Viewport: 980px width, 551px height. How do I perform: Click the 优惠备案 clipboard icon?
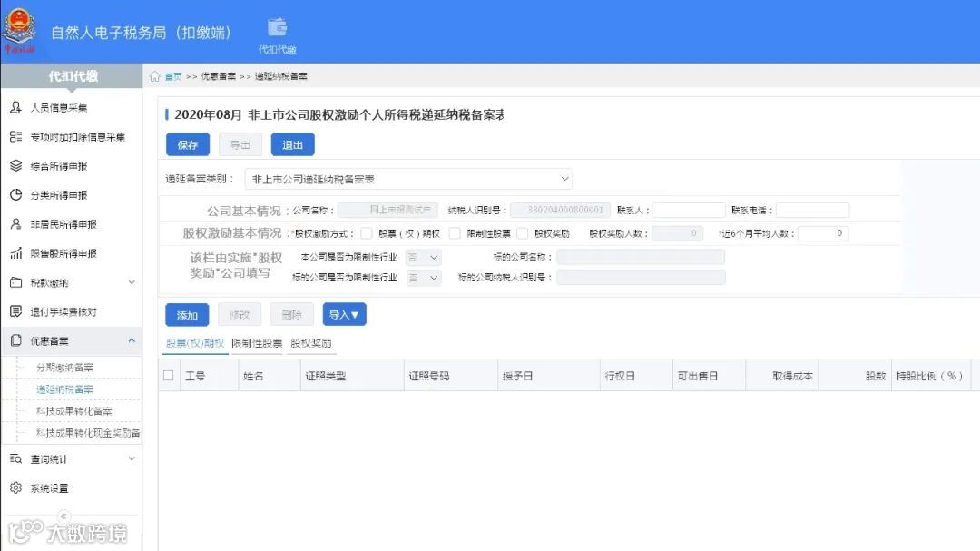tap(15, 340)
